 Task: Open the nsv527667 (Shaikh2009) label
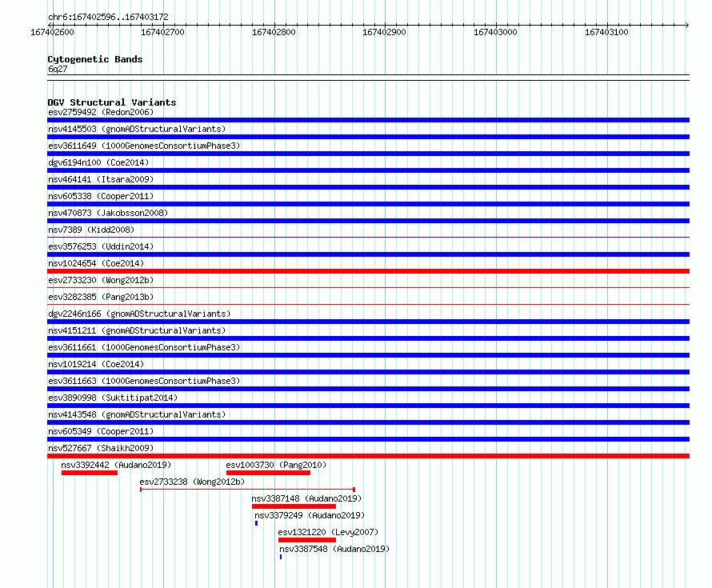[101, 448]
